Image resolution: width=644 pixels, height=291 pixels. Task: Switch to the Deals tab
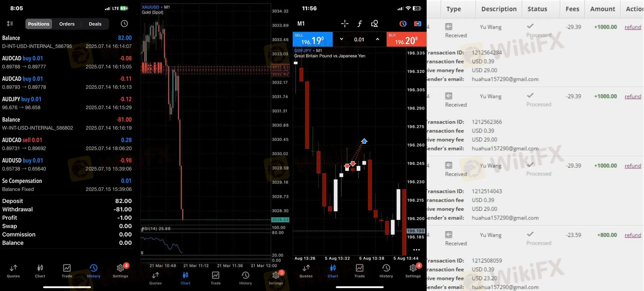pos(95,24)
